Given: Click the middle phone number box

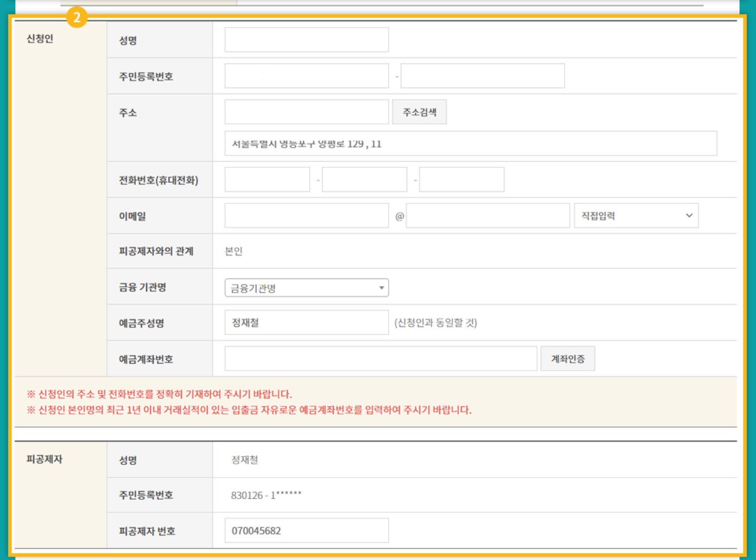Looking at the screenshot, I should (x=364, y=179).
